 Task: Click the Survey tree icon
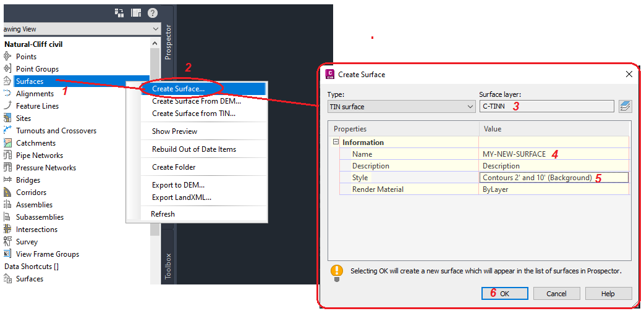(x=7, y=241)
